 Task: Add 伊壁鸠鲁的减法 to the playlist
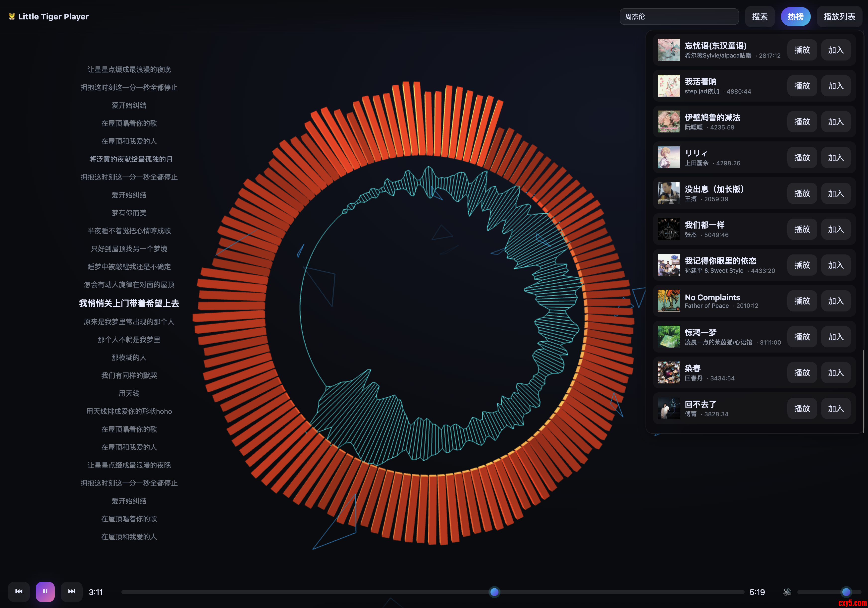point(835,122)
